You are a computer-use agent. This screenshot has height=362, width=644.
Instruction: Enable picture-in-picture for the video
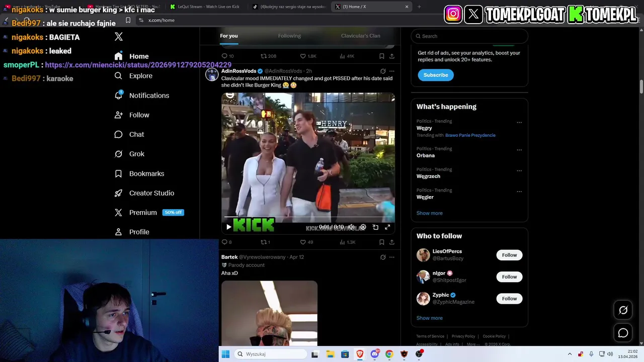[x=375, y=227]
